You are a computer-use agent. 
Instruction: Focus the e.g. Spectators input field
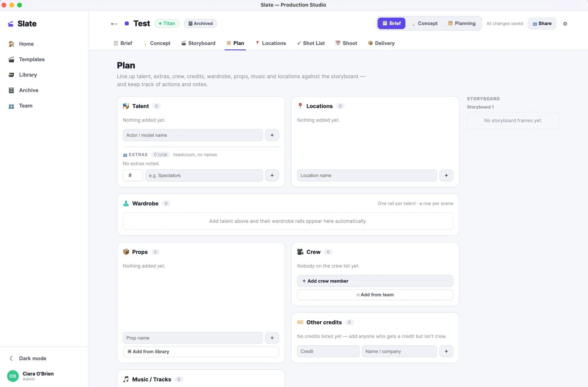(204, 176)
